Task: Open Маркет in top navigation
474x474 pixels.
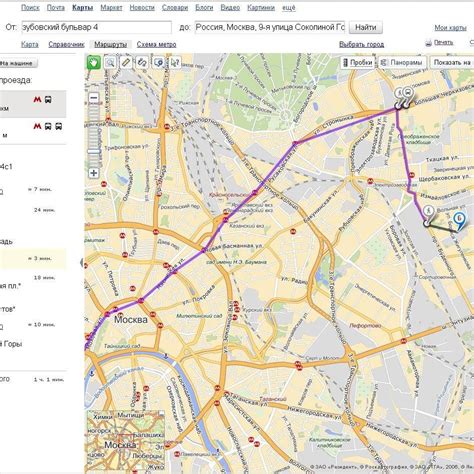Action: coord(111,8)
